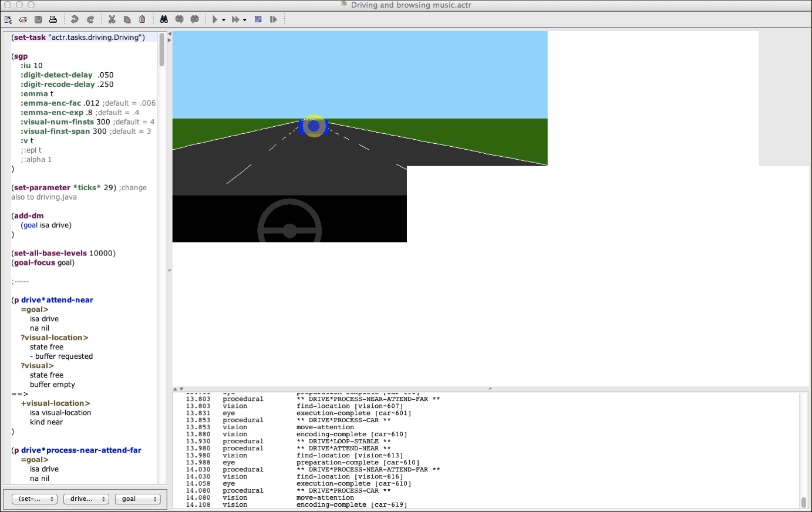This screenshot has width=812, height=512.
Task: Open Find with the binoculars icon
Action: click(x=164, y=19)
